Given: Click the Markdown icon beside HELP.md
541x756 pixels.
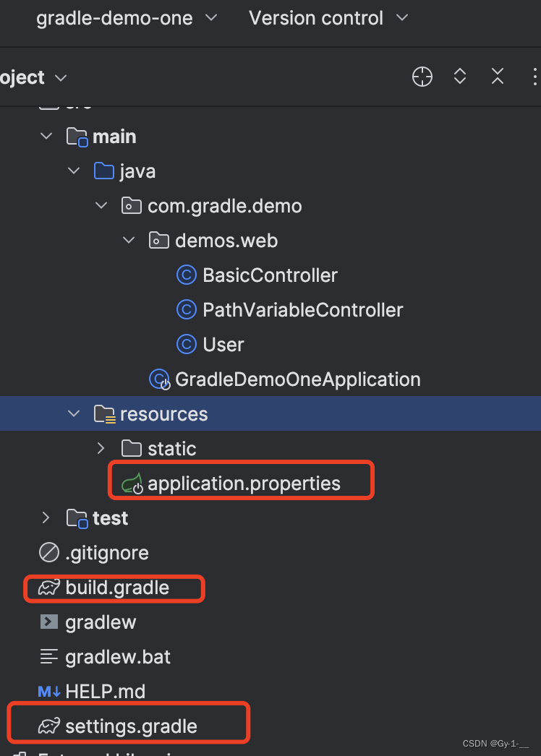Looking at the screenshot, I should tap(48, 691).
